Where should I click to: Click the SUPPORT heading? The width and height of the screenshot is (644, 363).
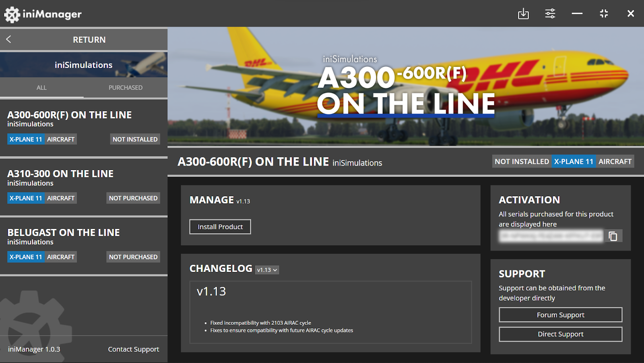(x=522, y=274)
